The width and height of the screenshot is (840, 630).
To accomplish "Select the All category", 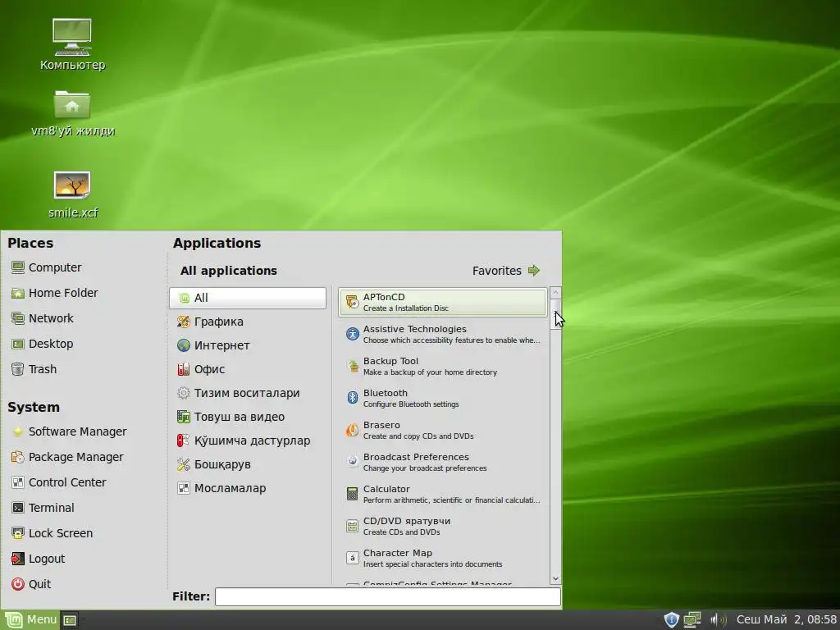I will click(248, 298).
